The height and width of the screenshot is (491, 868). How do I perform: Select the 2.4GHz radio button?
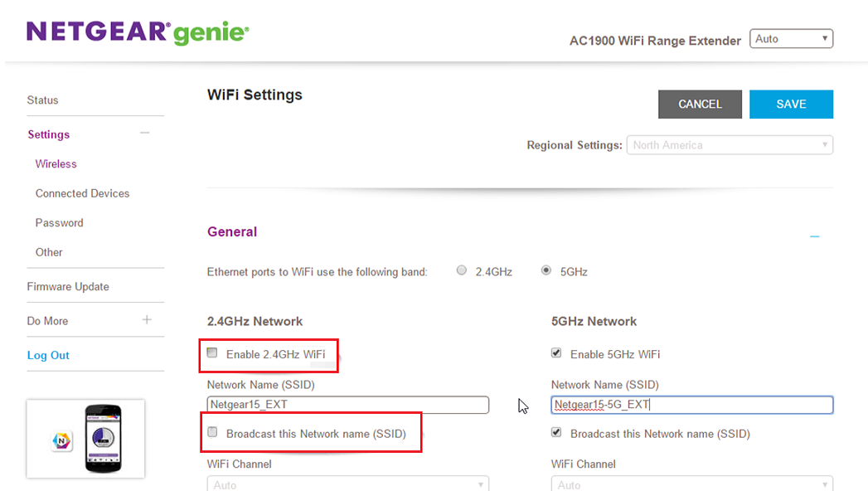pos(462,270)
